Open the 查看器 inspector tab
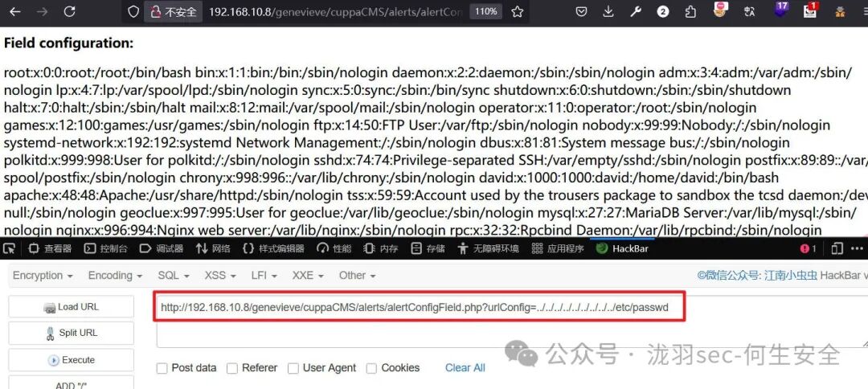 click(x=50, y=248)
